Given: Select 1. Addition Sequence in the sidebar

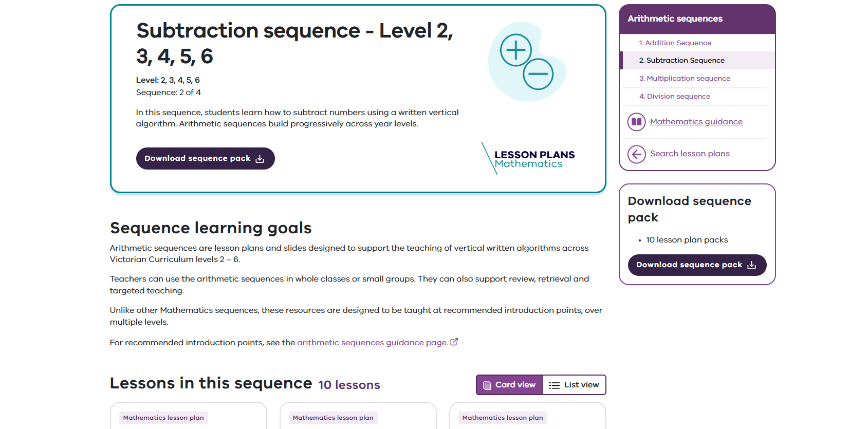Looking at the screenshot, I should click(676, 43).
